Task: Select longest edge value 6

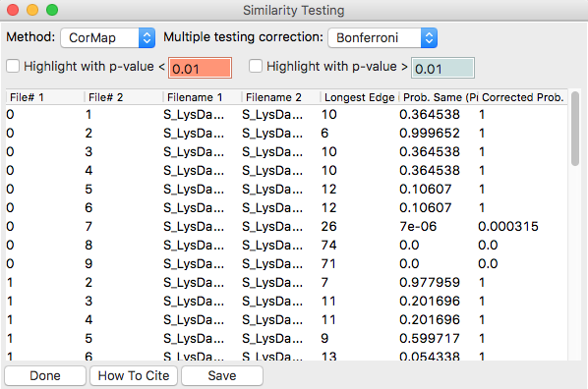Action: coord(324,133)
